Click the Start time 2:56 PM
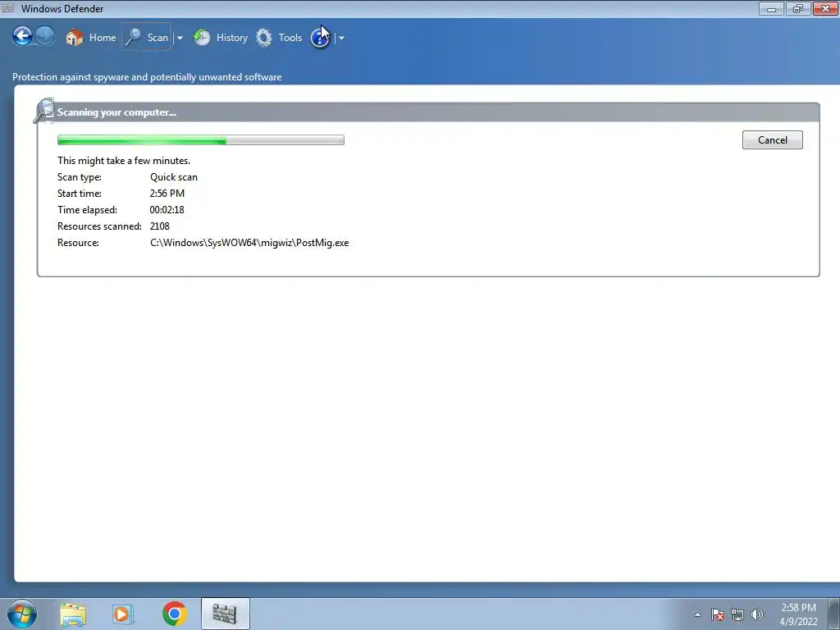This screenshot has height=630, width=840. tap(167, 194)
